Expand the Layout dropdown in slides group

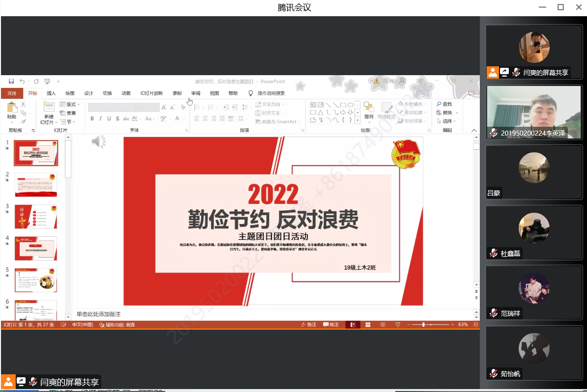pos(70,104)
